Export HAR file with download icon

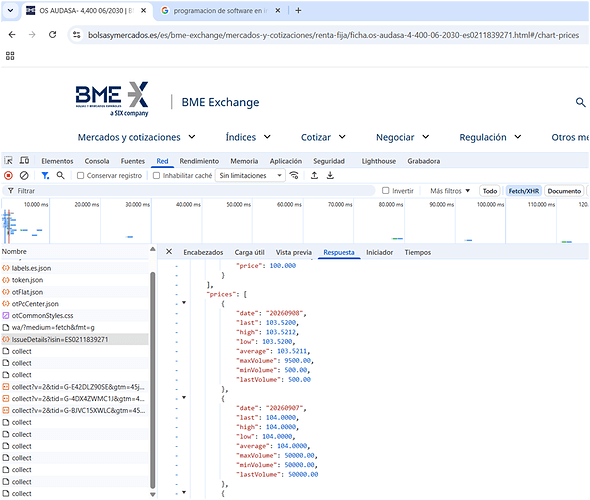point(330,175)
